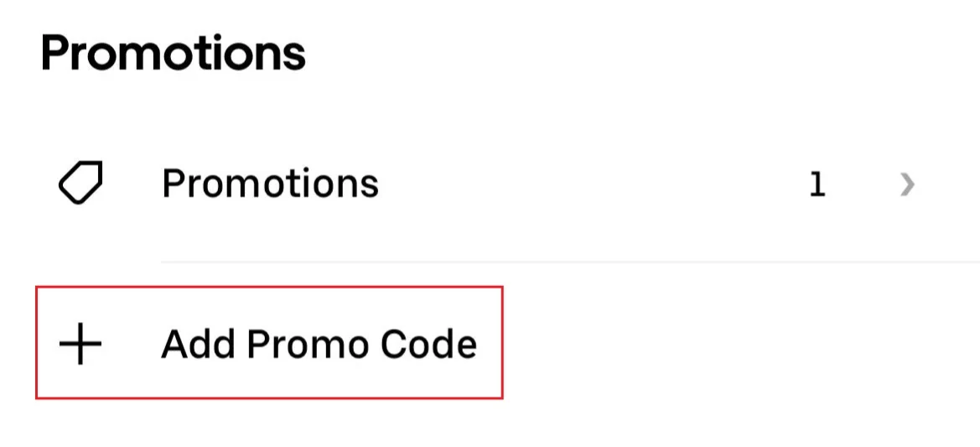Click the Promotions row label

click(x=270, y=184)
